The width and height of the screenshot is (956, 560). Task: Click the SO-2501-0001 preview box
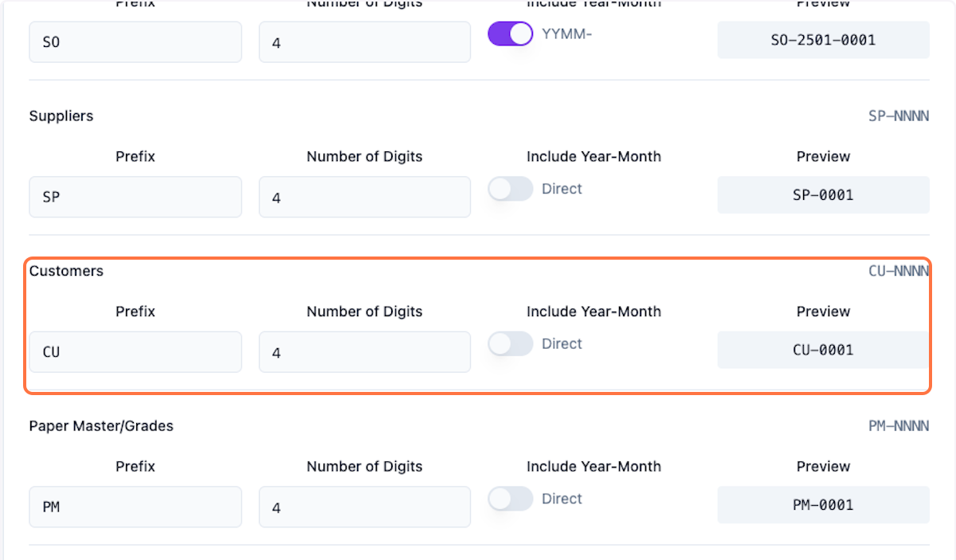click(823, 40)
